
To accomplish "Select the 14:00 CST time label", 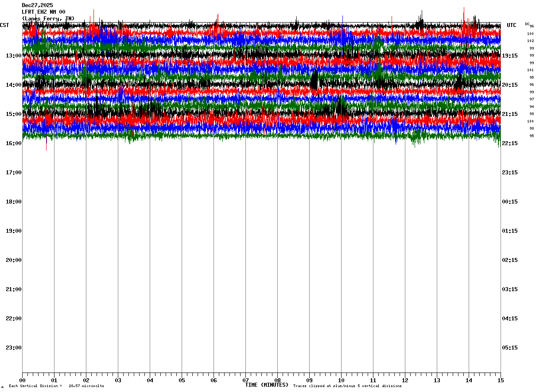I will point(14,85).
